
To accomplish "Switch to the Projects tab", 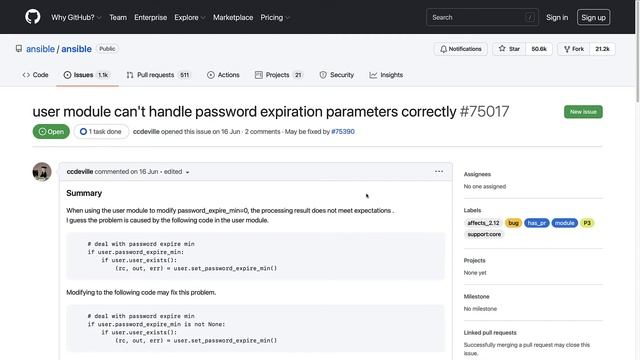I will click(279, 75).
